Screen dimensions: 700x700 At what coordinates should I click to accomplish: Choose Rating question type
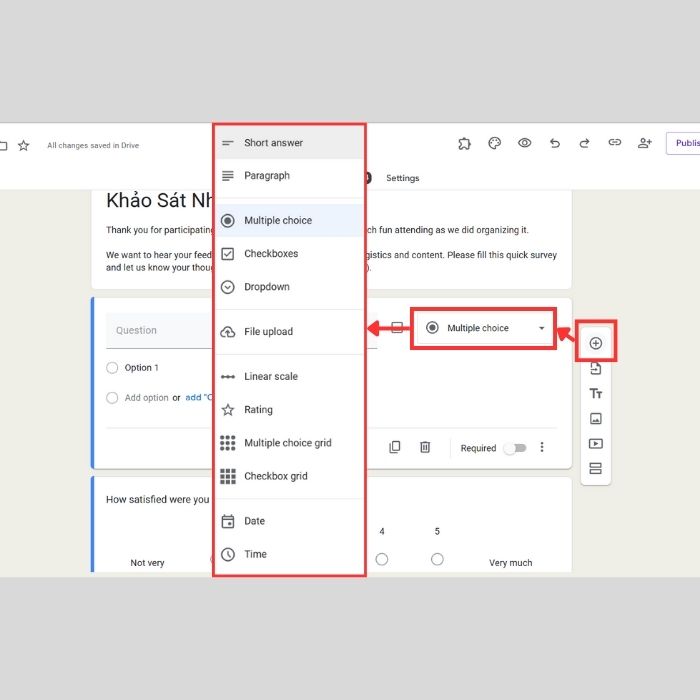(289, 409)
